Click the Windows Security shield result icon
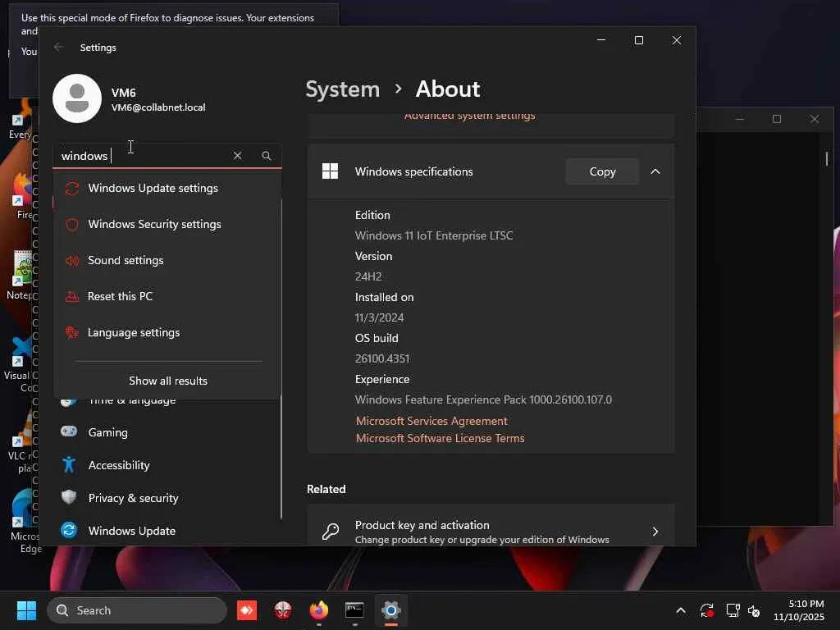This screenshot has height=630, width=840. 72,225
